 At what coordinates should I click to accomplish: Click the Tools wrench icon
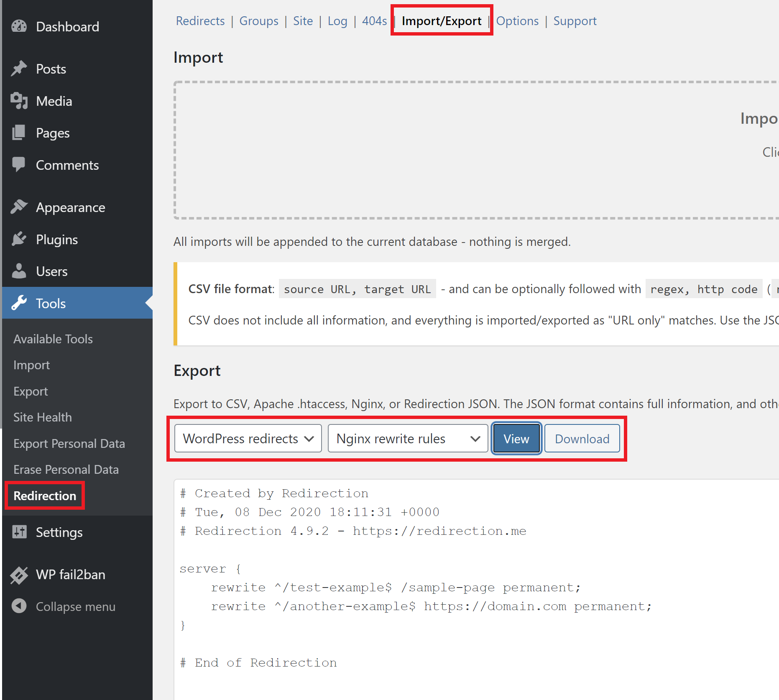(x=19, y=303)
